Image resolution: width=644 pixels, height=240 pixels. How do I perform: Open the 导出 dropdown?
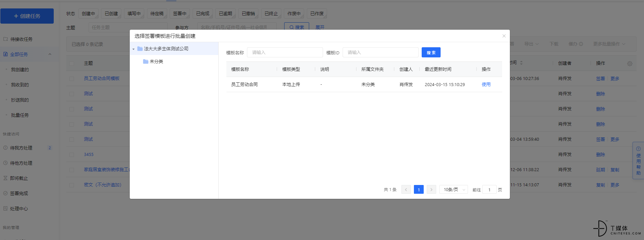click(x=531, y=44)
